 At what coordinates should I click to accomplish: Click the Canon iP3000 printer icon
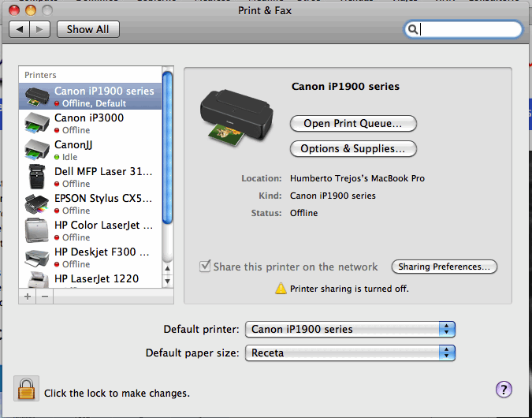[x=37, y=123]
